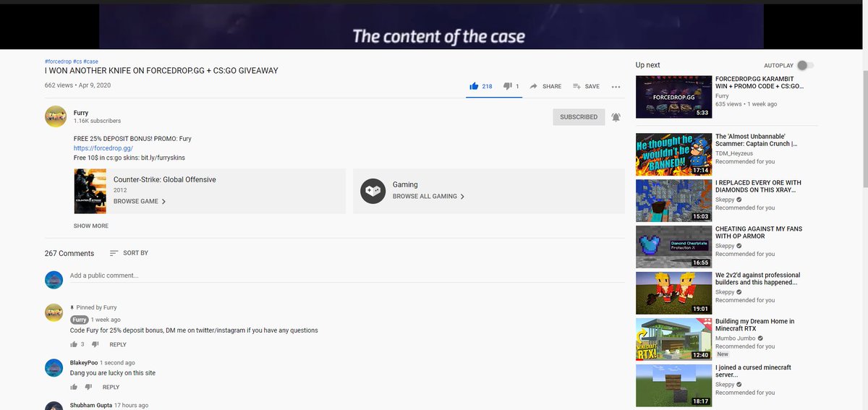
Task: Open the forcedrop.gg link
Action: [103, 148]
